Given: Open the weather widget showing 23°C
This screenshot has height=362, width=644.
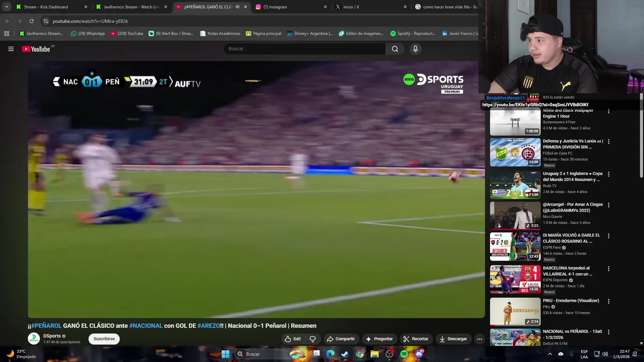Looking at the screenshot, I should click(x=21, y=354).
